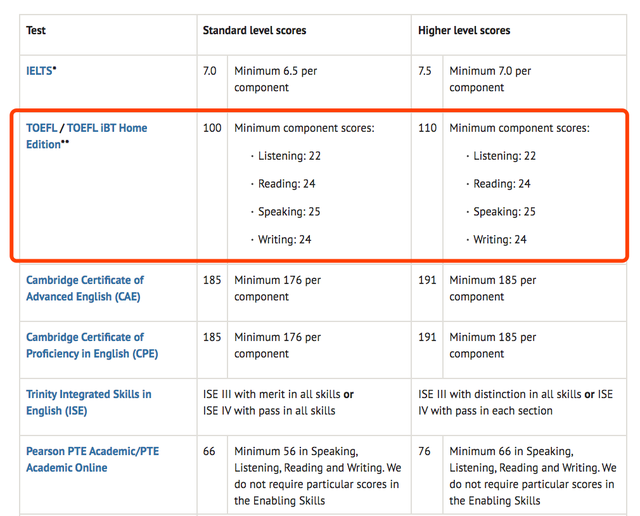Click the Standard level scores header
Viewport: 640px width, 516px height.
[254, 31]
